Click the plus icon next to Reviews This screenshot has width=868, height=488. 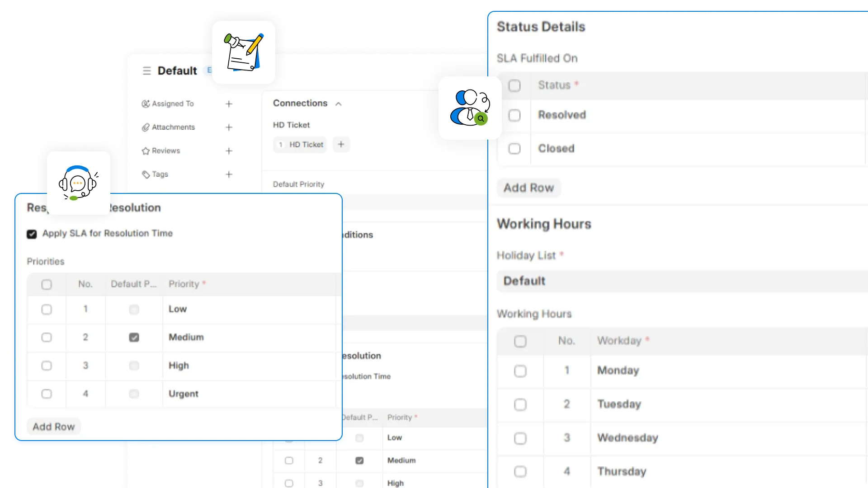(229, 151)
